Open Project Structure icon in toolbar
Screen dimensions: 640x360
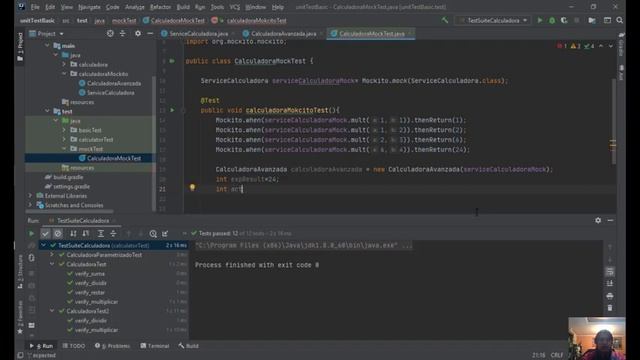click(x=592, y=20)
